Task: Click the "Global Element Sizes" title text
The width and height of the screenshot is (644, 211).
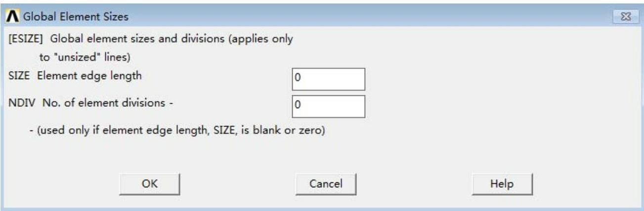Action: point(74,17)
